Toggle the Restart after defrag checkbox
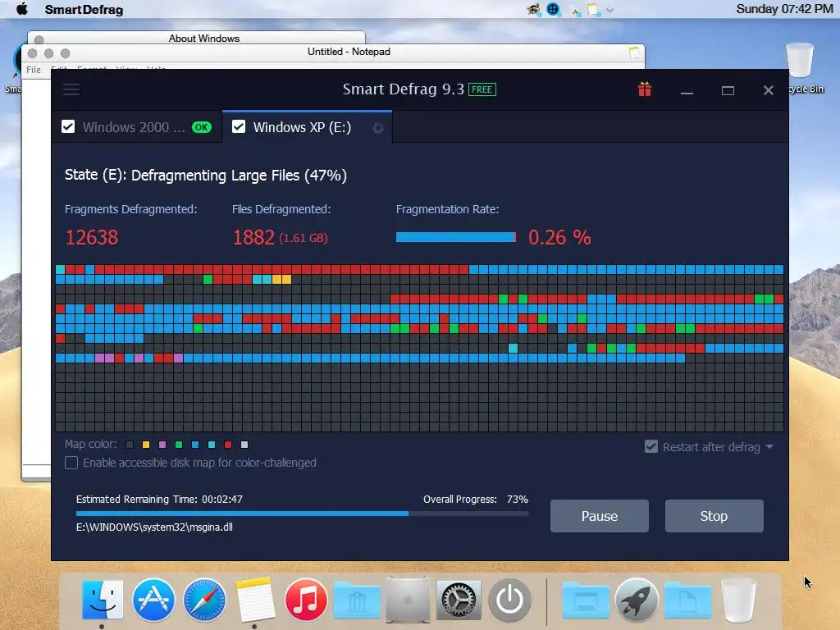 651,447
